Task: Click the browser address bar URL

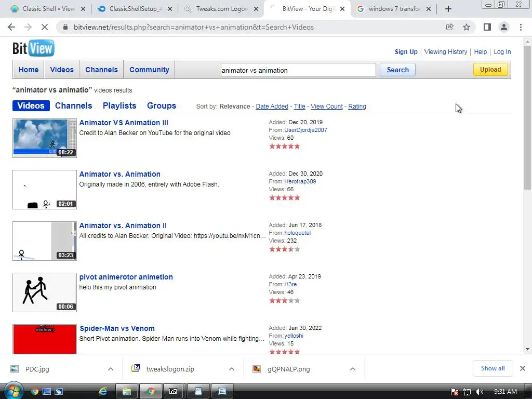Action: [x=193, y=27]
